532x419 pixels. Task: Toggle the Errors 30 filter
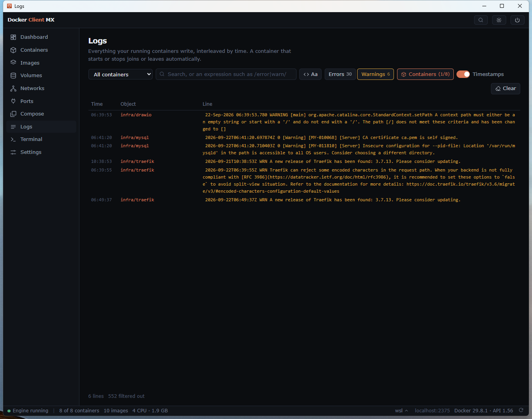point(340,74)
